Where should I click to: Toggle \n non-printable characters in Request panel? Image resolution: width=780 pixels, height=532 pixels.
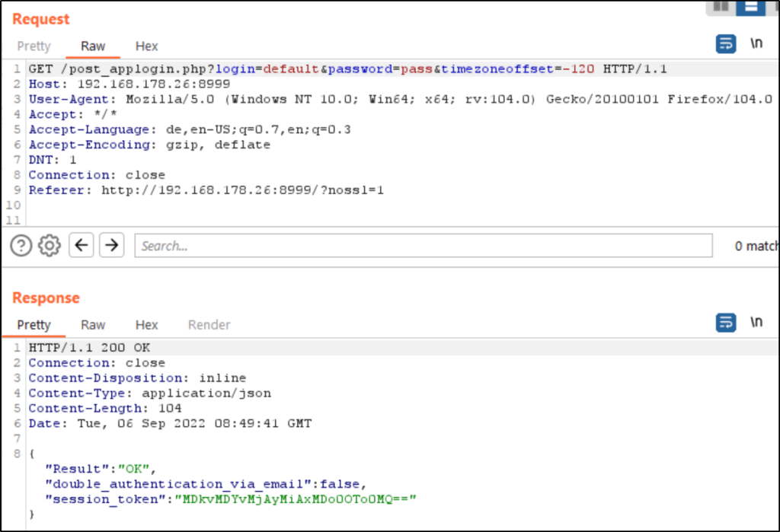(x=756, y=44)
